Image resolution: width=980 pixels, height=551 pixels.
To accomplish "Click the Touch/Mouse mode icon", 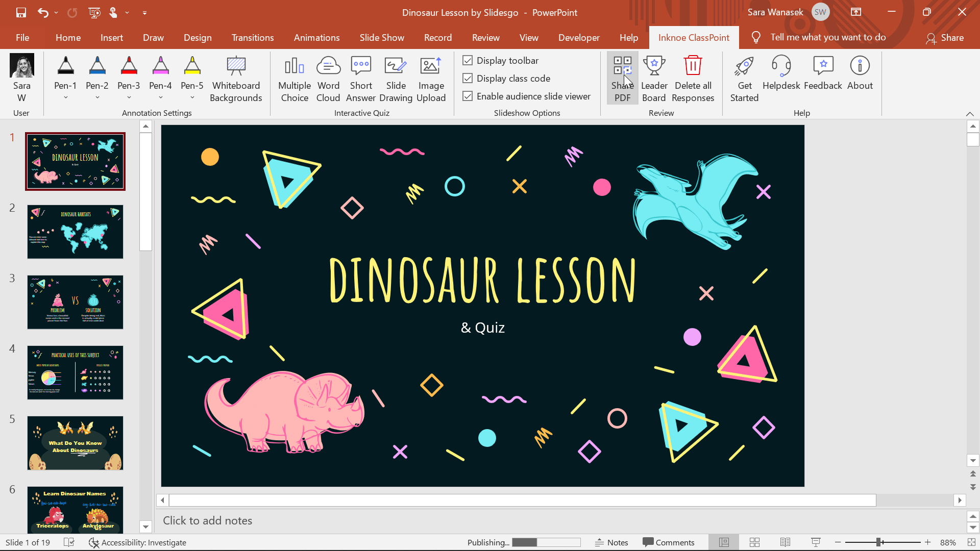I will click(113, 12).
